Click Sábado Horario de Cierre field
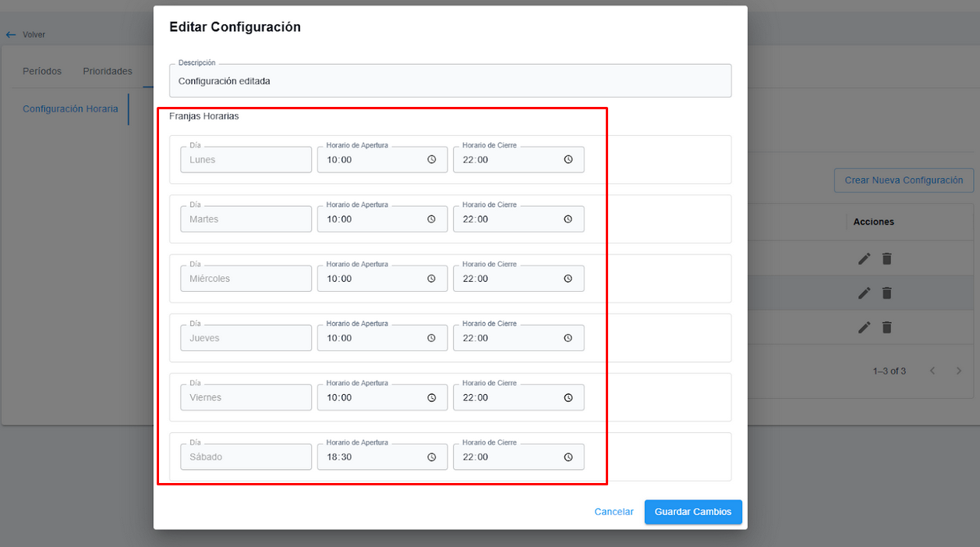This screenshot has height=547, width=980. 518,456
